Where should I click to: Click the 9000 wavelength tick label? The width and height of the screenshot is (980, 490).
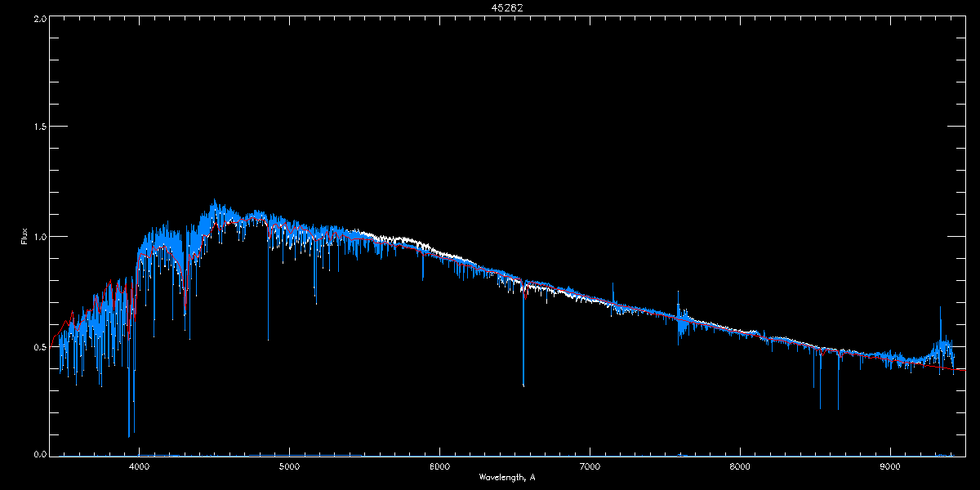click(890, 467)
